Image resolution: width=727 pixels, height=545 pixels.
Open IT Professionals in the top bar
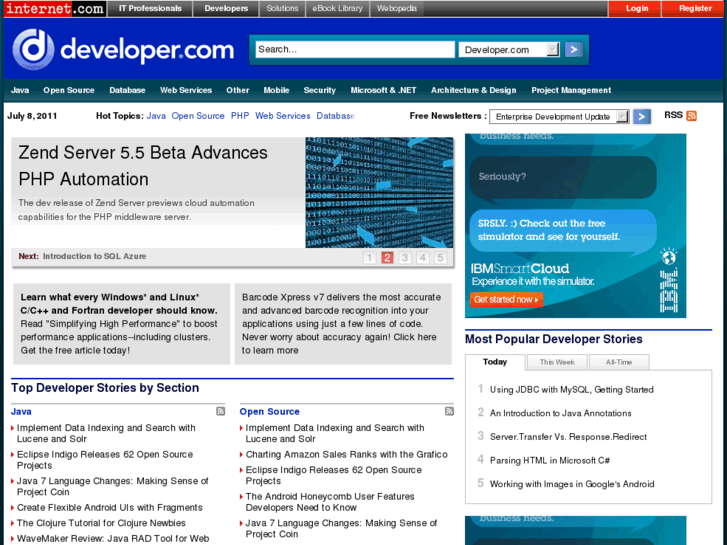(150, 8)
